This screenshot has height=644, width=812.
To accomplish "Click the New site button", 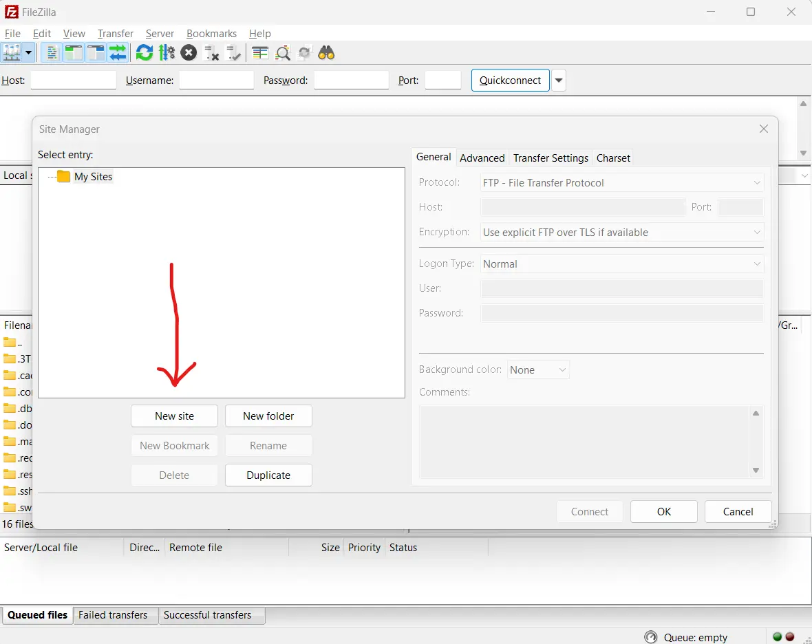I will pos(175,416).
